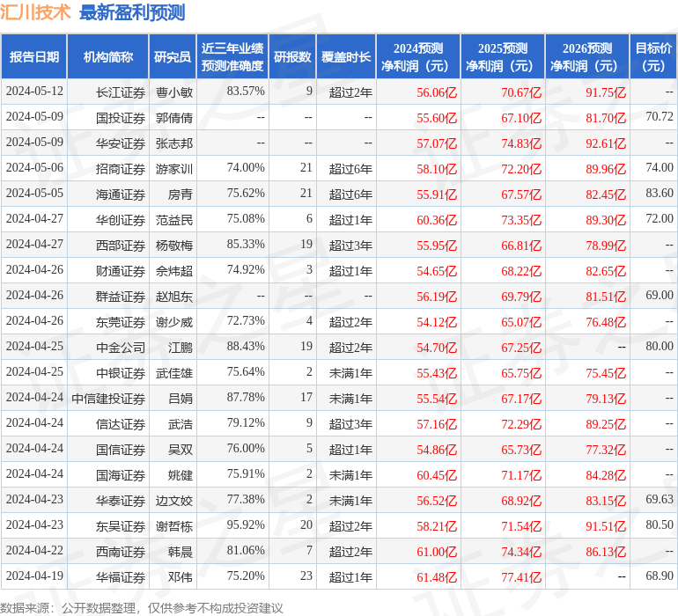This screenshot has height=616, width=678.
Task: Click the 研报数 column header
Action: pyautogui.click(x=292, y=56)
